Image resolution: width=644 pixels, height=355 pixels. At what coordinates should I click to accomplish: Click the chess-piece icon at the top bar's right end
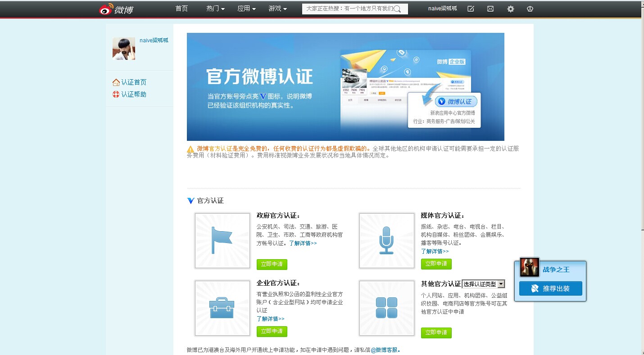pyautogui.click(x=530, y=9)
